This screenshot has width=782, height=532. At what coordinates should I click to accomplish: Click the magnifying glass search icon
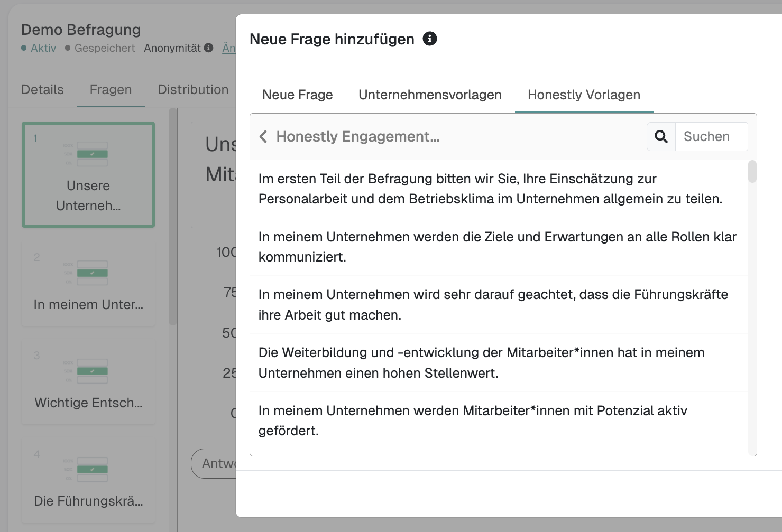tap(661, 137)
